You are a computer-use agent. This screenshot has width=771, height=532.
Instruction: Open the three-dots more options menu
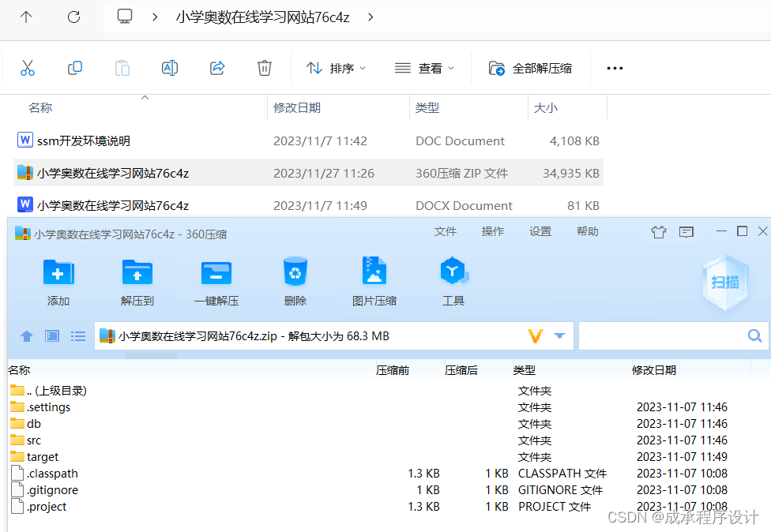615,69
